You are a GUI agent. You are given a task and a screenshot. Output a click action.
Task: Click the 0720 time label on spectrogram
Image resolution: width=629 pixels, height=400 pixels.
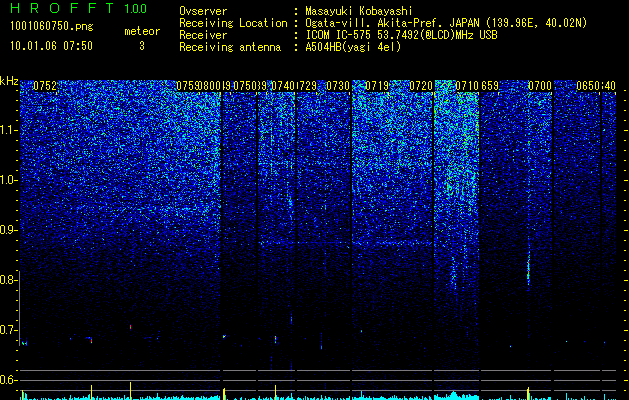[x=421, y=86]
